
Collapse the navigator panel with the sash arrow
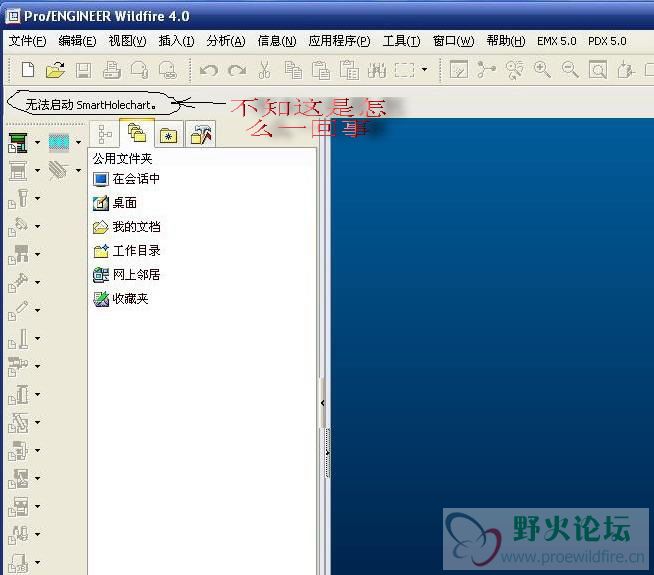[x=322, y=403]
